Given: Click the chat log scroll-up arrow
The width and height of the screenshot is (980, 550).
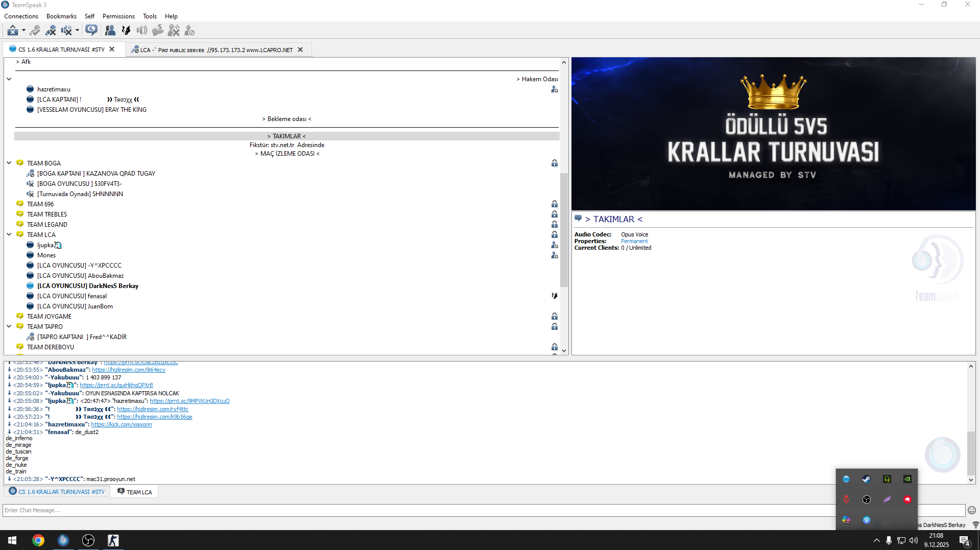Looking at the screenshot, I should coord(971,366).
